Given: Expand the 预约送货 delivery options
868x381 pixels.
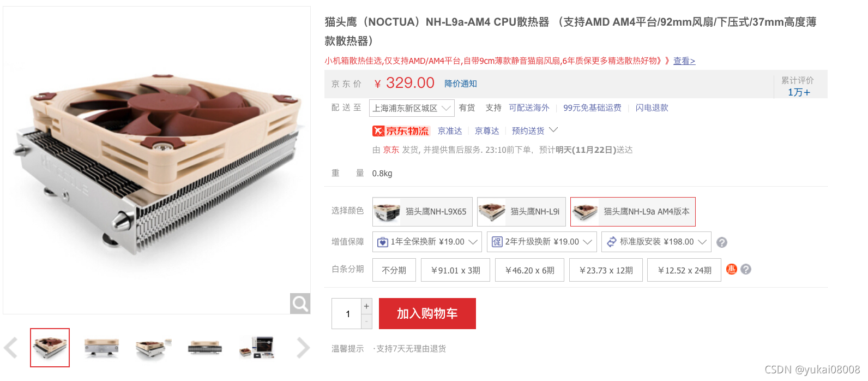Looking at the screenshot, I should [535, 131].
